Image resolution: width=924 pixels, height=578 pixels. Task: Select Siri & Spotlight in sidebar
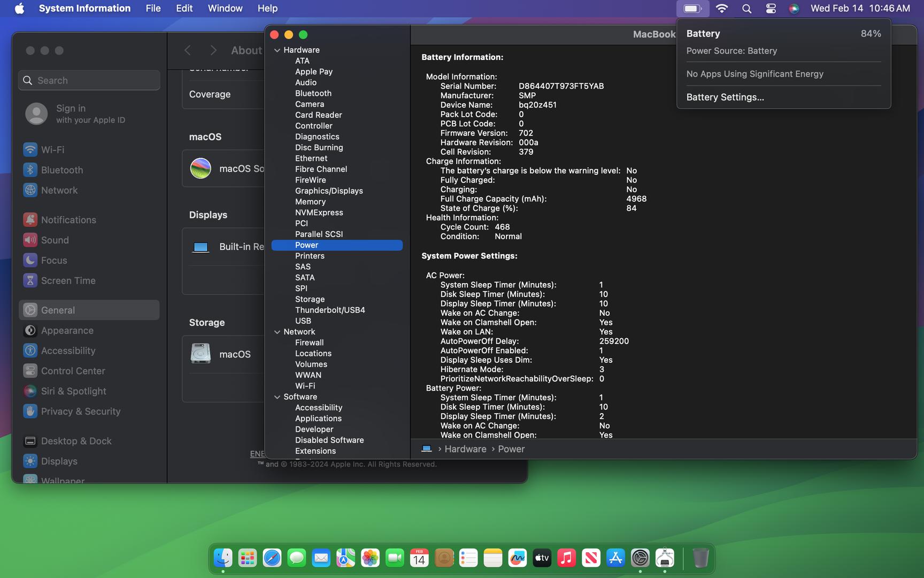coord(89,391)
